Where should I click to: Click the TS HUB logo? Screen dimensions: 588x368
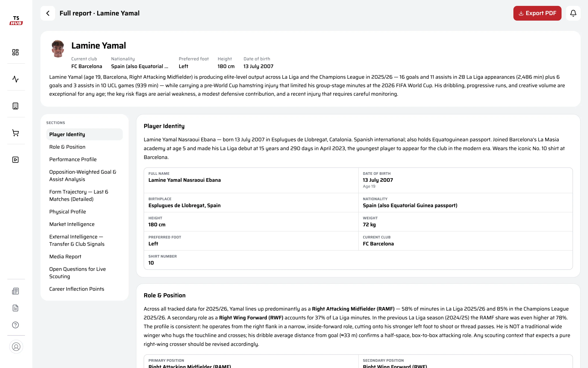[16, 20]
